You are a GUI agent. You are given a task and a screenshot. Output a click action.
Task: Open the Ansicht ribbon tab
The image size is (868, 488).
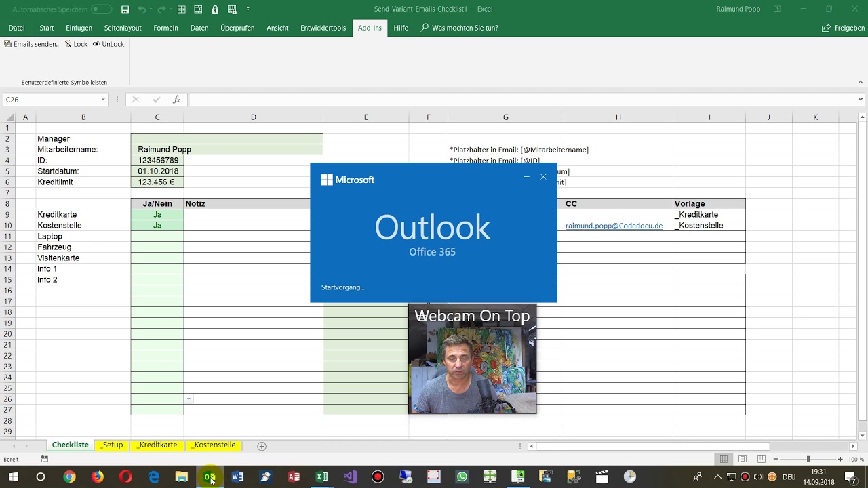point(277,28)
